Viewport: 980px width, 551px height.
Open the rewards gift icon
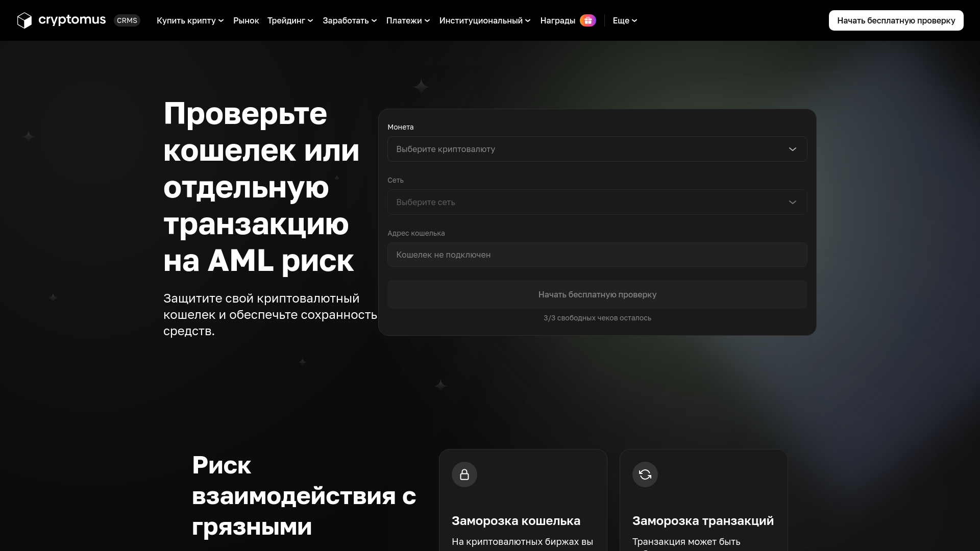588,20
